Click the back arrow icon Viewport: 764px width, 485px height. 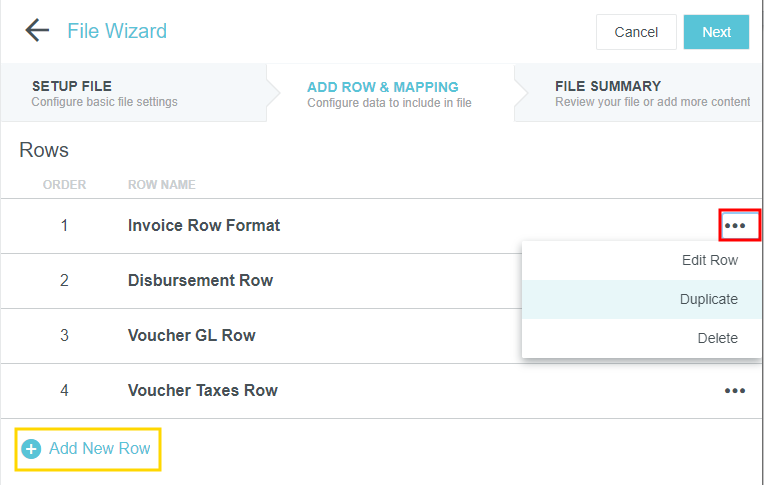point(37,31)
